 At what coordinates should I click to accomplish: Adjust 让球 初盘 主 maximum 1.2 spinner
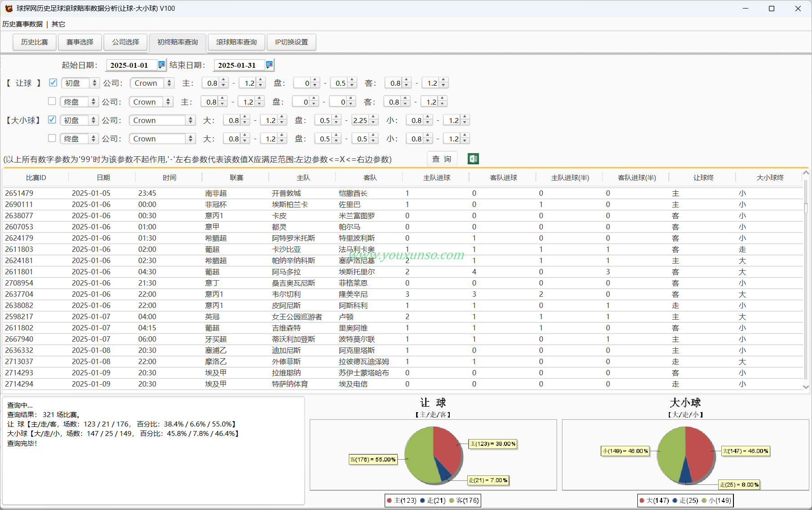click(253, 83)
